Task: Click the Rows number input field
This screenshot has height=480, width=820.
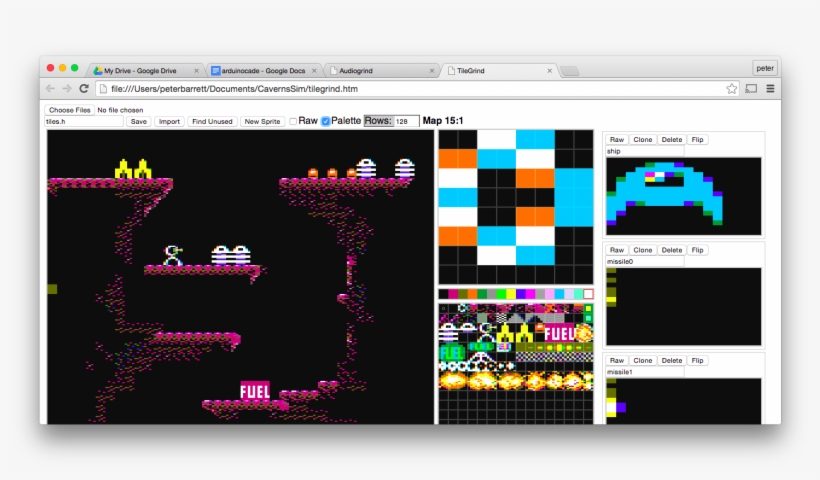Action: click(406, 121)
